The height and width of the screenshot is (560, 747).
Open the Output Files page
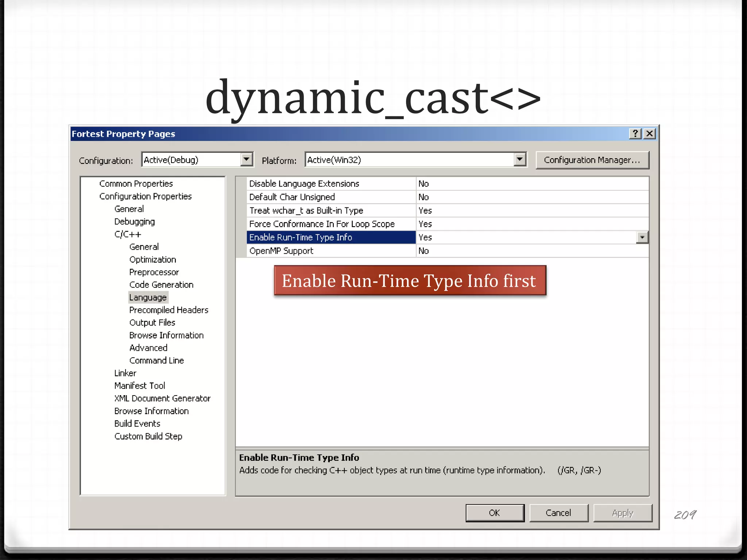tap(152, 323)
